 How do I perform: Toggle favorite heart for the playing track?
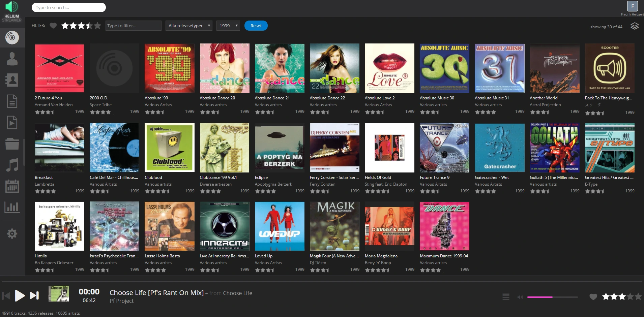click(x=593, y=297)
